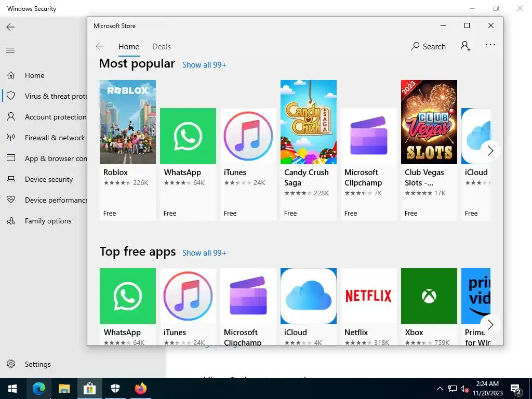532x399 pixels.
Task: Open the account sign-in icon in Store
Action: pyautogui.click(x=465, y=46)
